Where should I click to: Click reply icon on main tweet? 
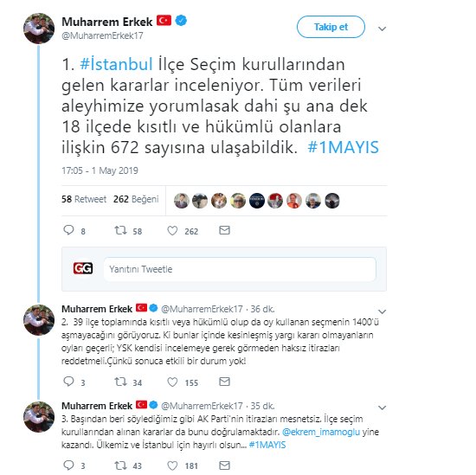tap(68, 230)
